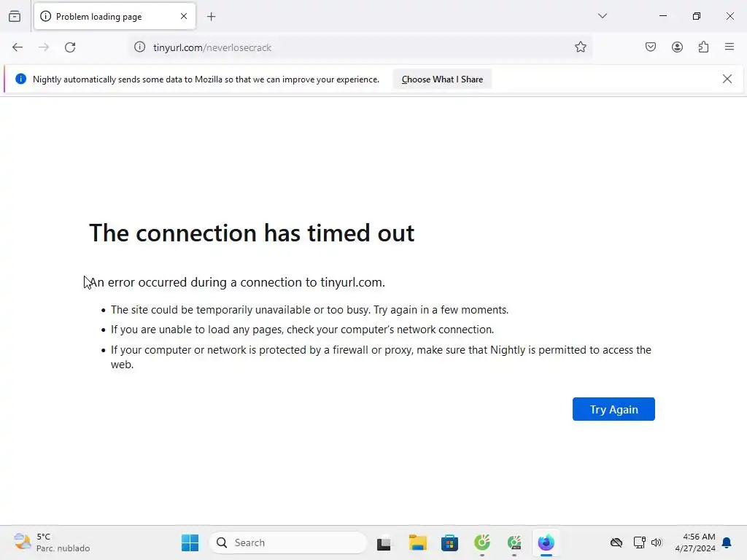The width and height of the screenshot is (747, 560).
Task: Close the Nightly browser window
Action: pos(729,16)
